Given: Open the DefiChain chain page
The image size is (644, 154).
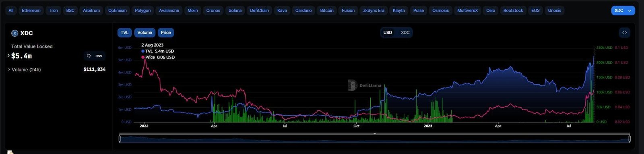Looking at the screenshot, I should (260, 10).
